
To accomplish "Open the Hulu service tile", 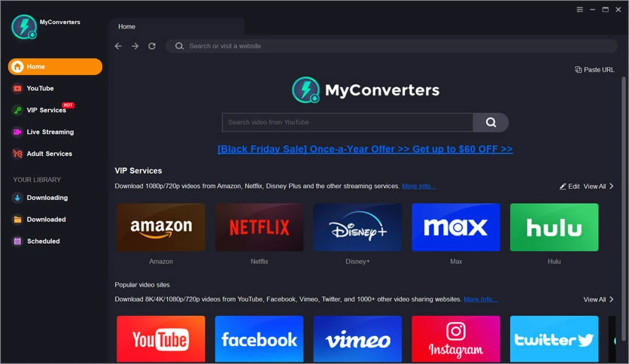I will pyautogui.click(x=554, y=227).
